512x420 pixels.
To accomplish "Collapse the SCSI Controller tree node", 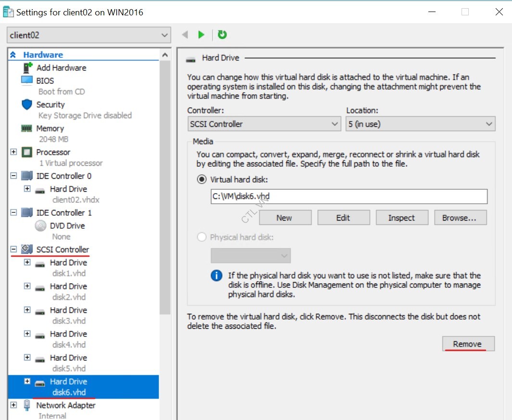I will tap(13, 249).
